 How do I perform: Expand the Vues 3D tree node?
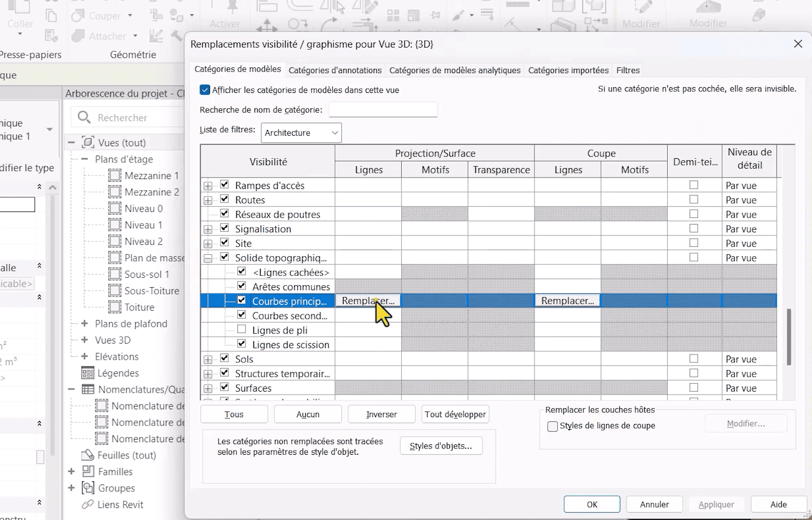pyautogui.click(x=85, y=340)
